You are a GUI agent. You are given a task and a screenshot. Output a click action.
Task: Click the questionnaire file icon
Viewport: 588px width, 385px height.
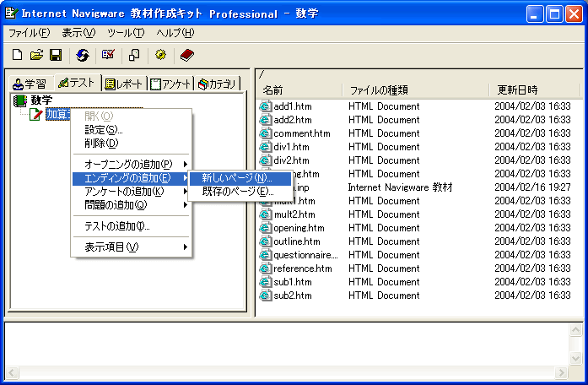[x=265, y=255]
